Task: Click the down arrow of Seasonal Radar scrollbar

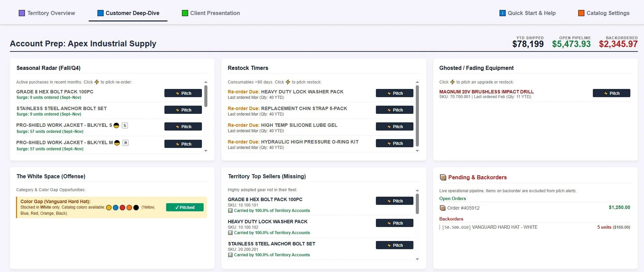Action: [x=206, y=151]
